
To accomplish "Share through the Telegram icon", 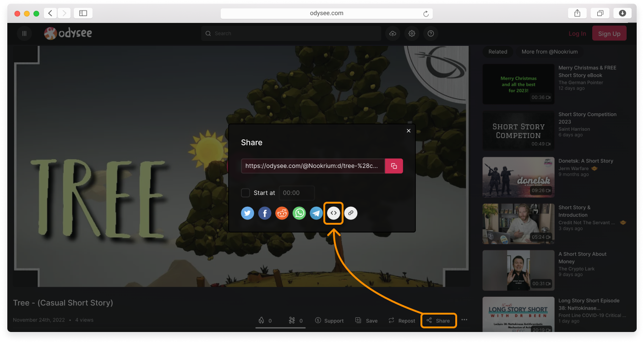I will 316,213.
